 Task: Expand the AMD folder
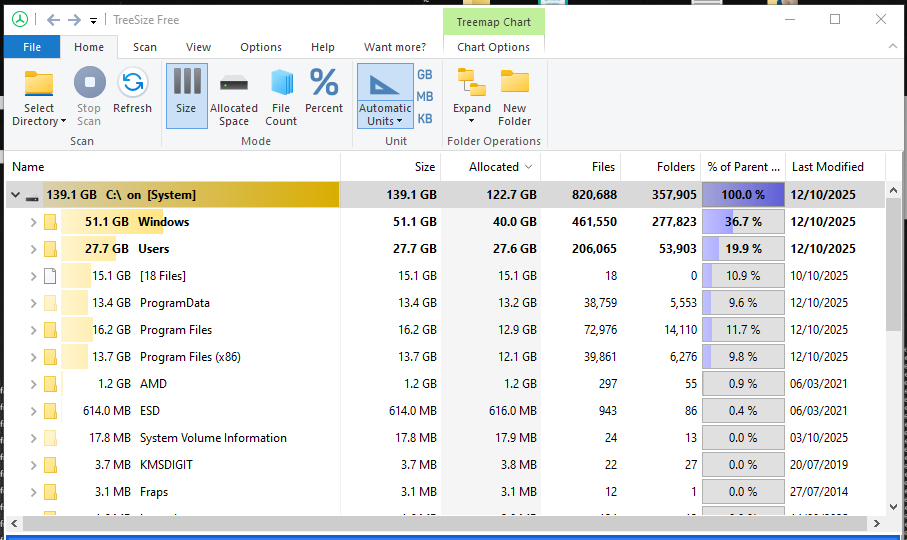(33, 384)
